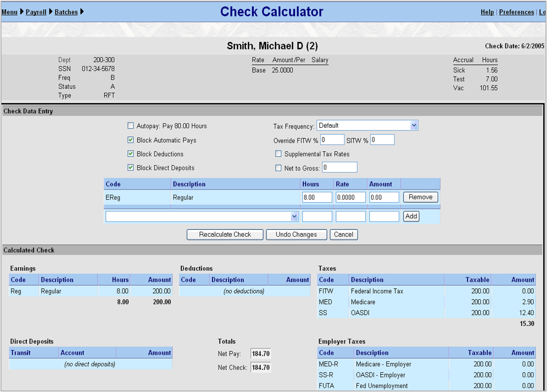Click the Cancel button
This screenshot has height=392, width=547.
click(x=343, y=235)
